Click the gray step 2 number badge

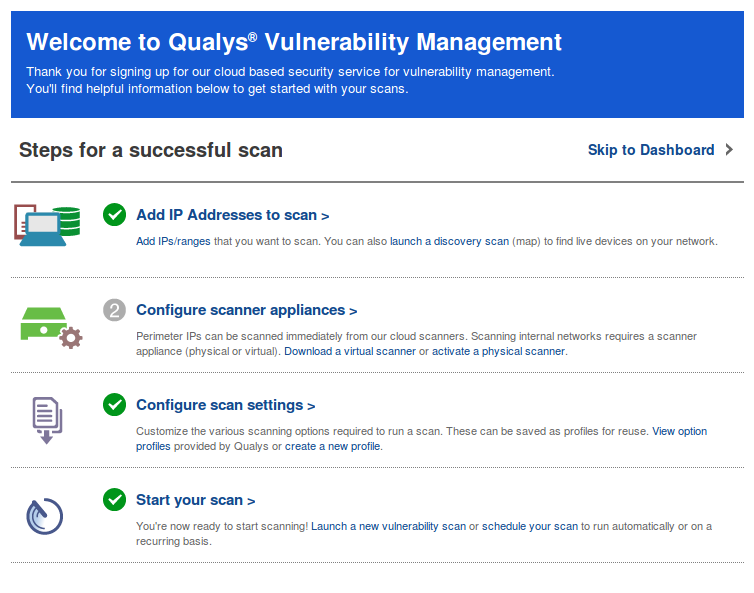pos(114,310)
